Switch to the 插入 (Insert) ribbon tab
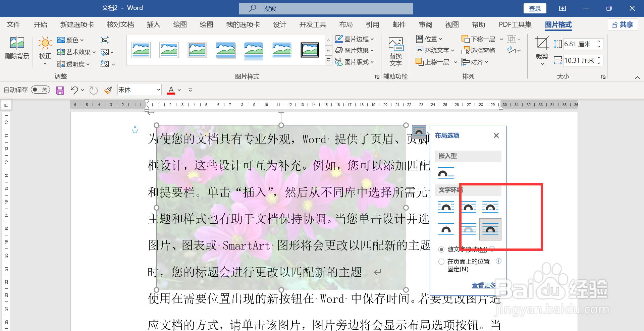The height and width of the screenshot is (331, 644). (153, 24)
